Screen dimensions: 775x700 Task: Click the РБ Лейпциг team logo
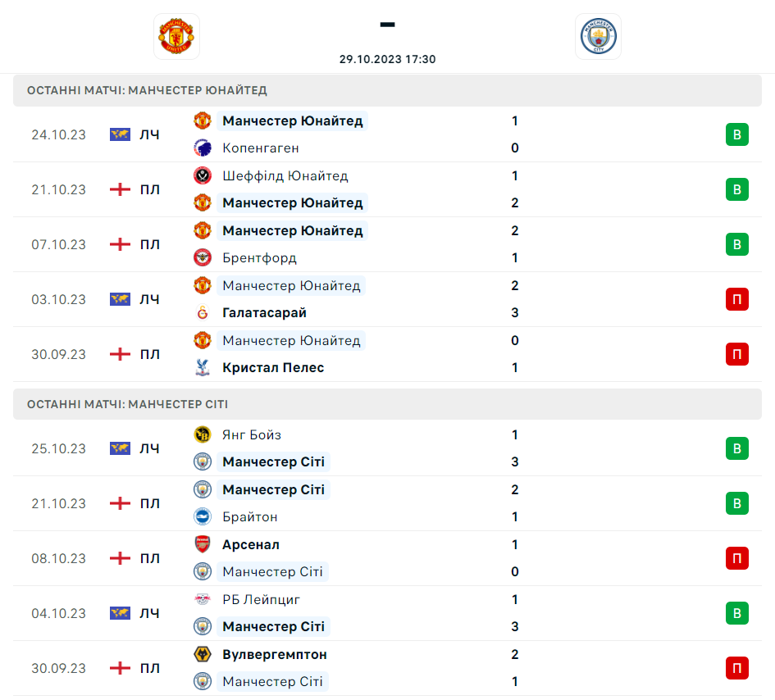pyautogui.click(x=203, y=599)
